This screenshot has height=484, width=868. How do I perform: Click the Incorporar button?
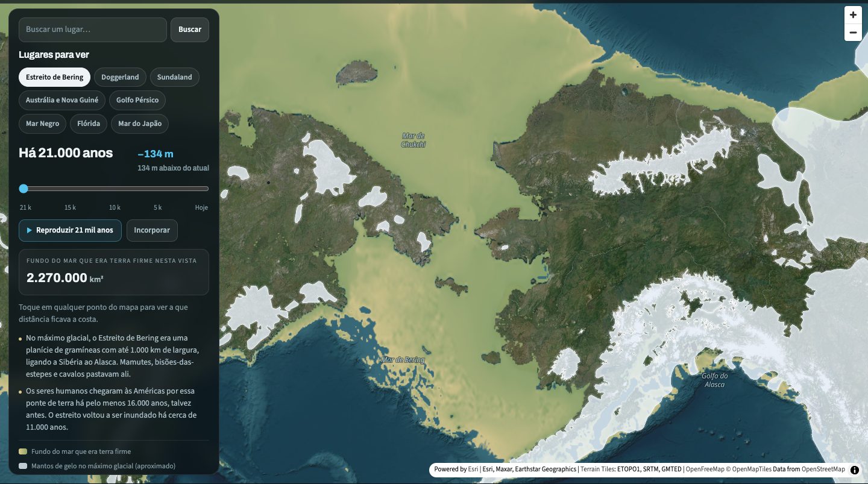(x=152, y=230)
